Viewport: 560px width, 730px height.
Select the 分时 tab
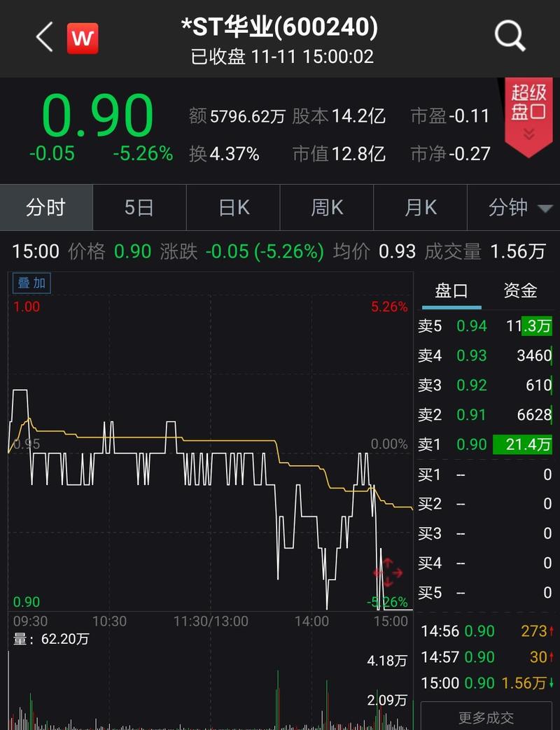click(x=46, y=207)
